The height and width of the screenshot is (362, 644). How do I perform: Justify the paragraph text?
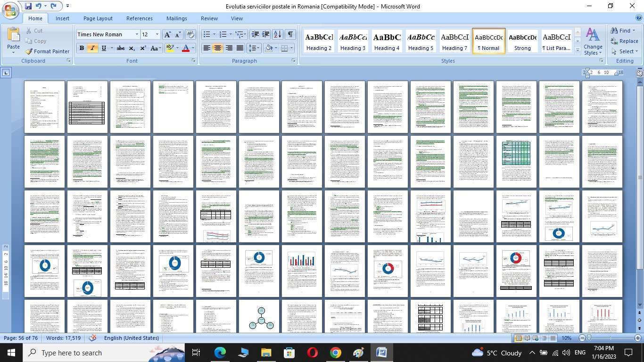[240, 48]
